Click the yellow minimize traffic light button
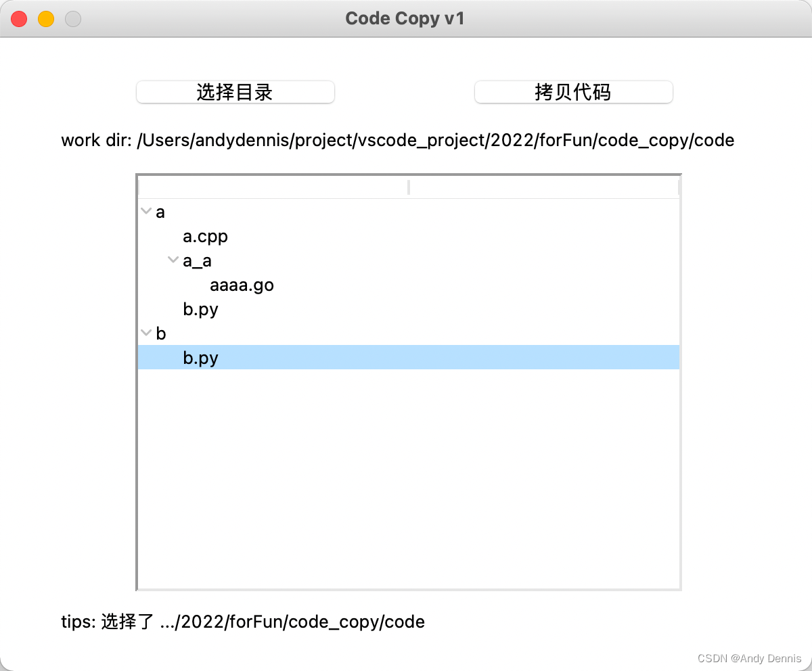 (46, 19)
